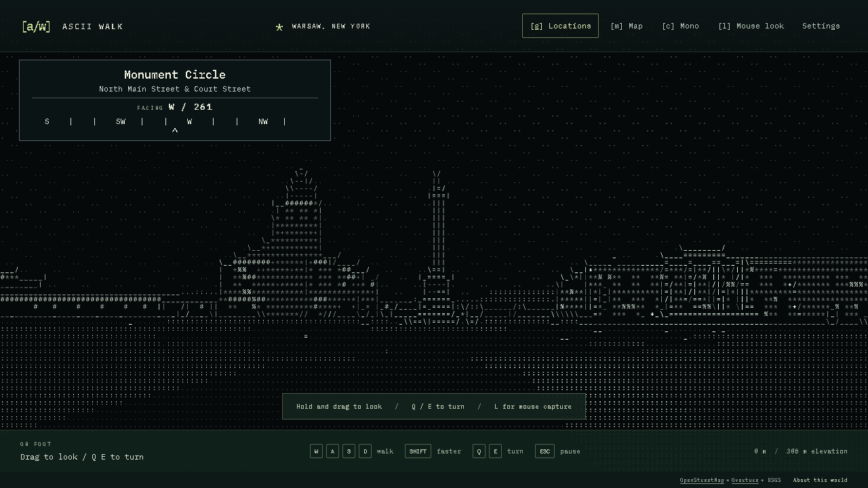Click the star icon beside Warsaw, New York
Screen dimensions: 868x488
279,27
